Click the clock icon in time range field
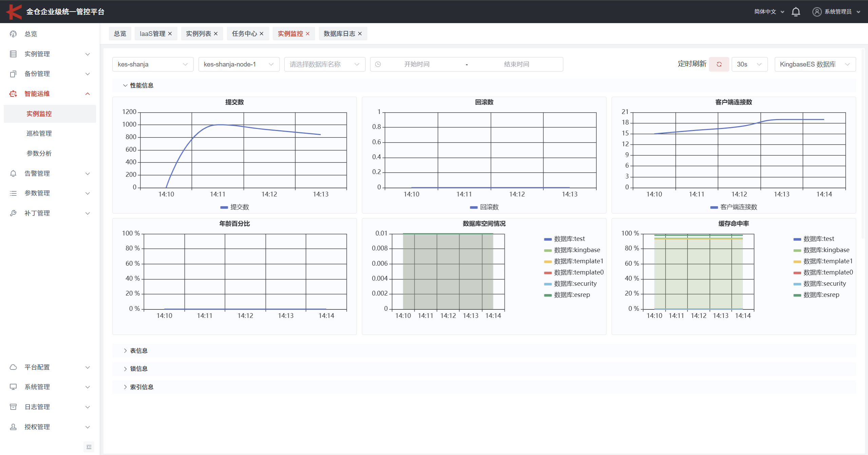Screen dimensions: 868x455 coord(378,64)
